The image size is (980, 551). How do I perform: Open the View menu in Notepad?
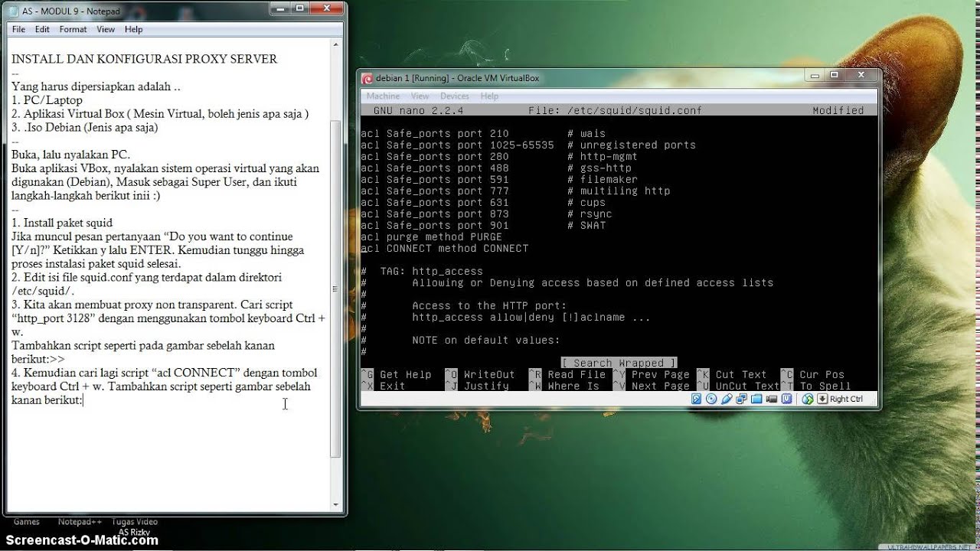coord(106,29)
